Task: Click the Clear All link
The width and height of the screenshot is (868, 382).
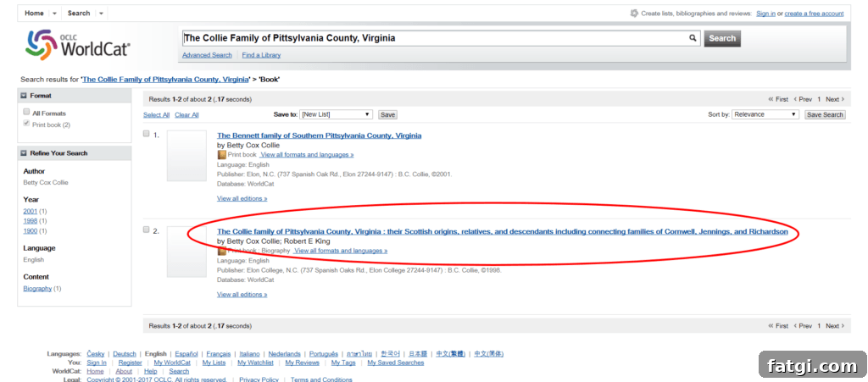Action: [186, 115]
